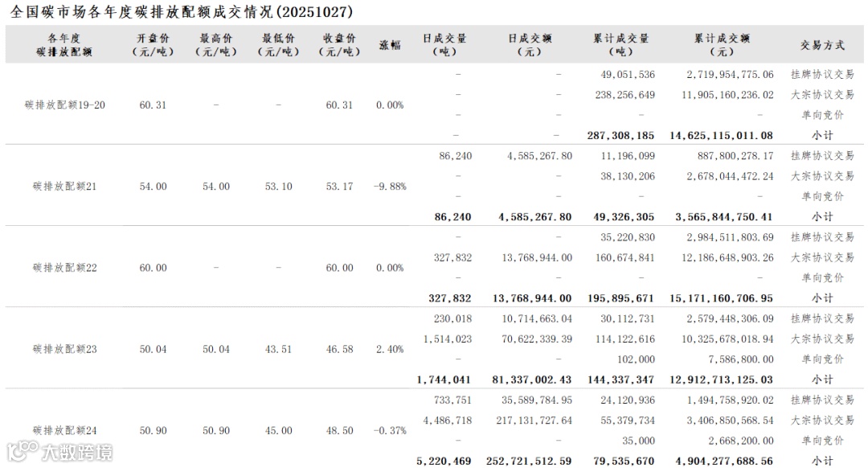Click the 最高价 column header
Image resolution: width=868 pixels, height=468 pixels.
pos(216,45)
